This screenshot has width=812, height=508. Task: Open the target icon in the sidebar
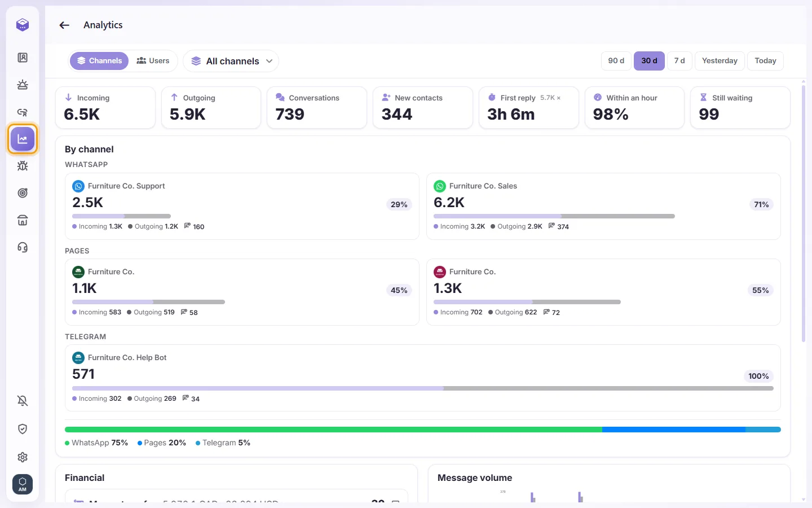coord(23,193)
